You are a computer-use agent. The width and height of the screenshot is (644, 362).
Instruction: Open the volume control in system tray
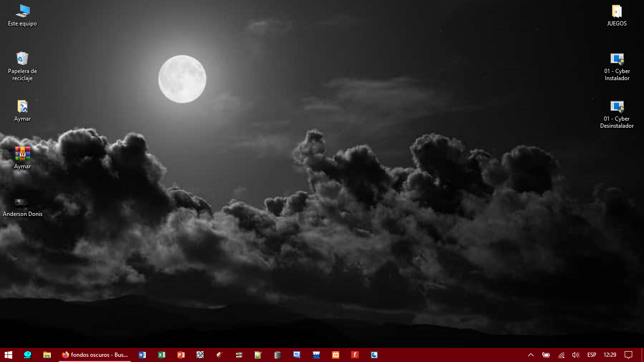(x=576, y=355)
